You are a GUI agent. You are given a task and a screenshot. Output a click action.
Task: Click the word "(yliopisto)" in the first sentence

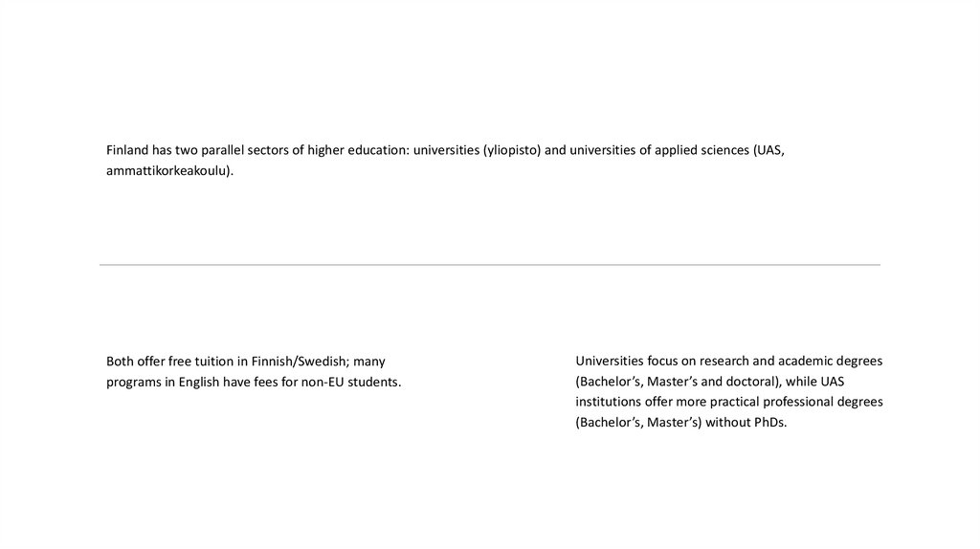pyautogui.click(x=516, y=151)
